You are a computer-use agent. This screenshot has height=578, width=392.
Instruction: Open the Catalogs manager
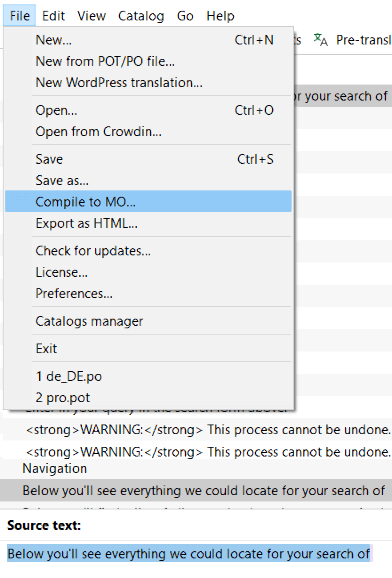pyautogui.click(x=88, y=321)
